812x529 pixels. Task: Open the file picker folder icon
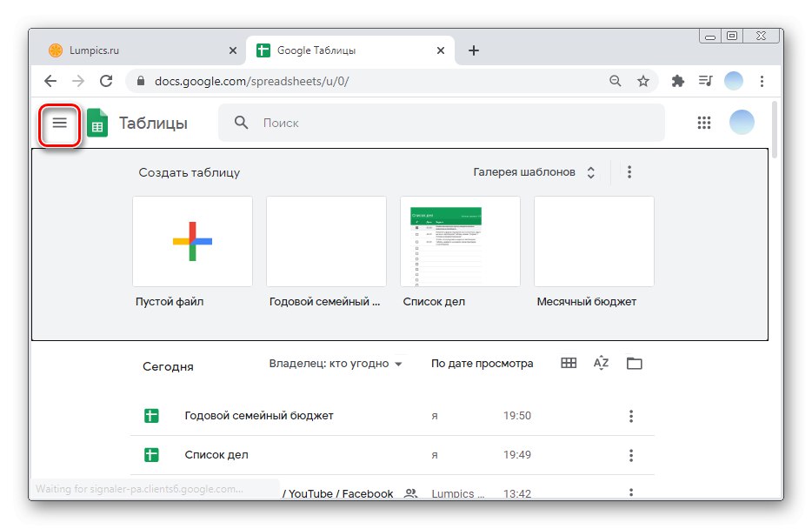[x=635, y=364]
